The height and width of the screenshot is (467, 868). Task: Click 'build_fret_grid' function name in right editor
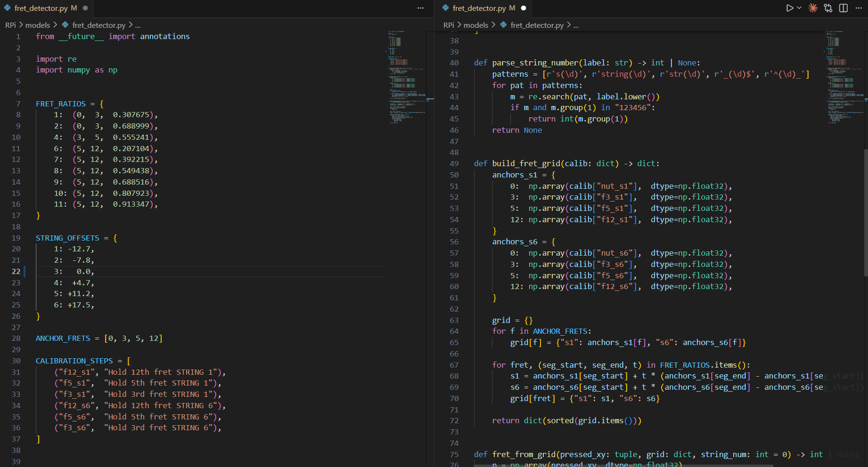coord(526,164)
